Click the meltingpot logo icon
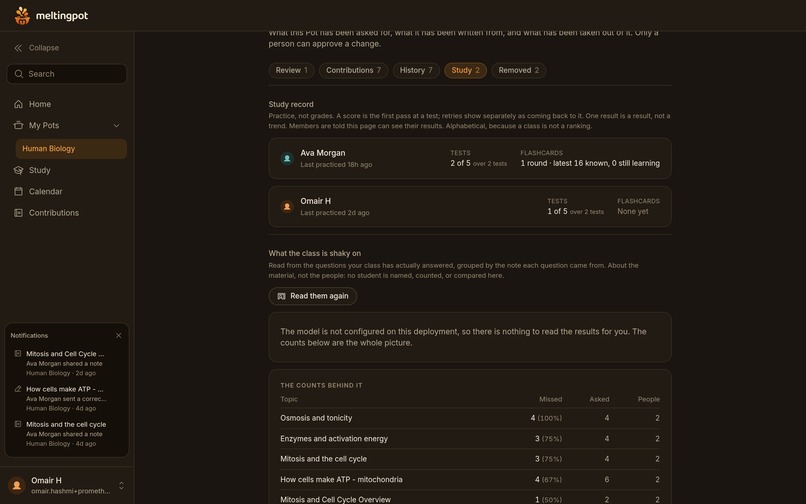 [x=22, y=15]
